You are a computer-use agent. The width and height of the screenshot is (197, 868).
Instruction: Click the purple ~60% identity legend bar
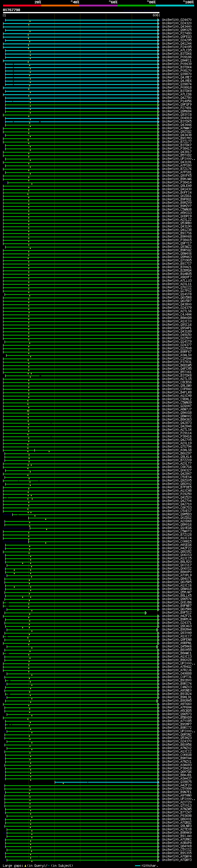98,6
